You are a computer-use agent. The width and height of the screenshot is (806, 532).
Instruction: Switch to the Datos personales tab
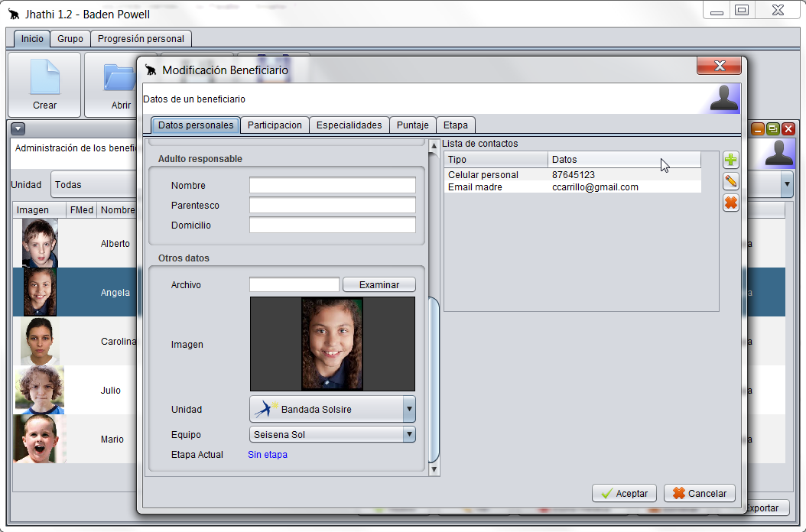[196, 125]
